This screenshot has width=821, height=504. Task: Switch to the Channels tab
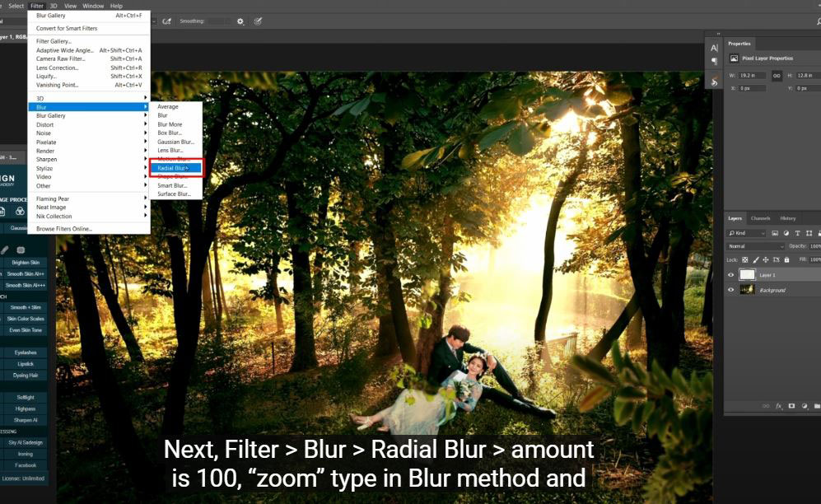tap(760, 218)
